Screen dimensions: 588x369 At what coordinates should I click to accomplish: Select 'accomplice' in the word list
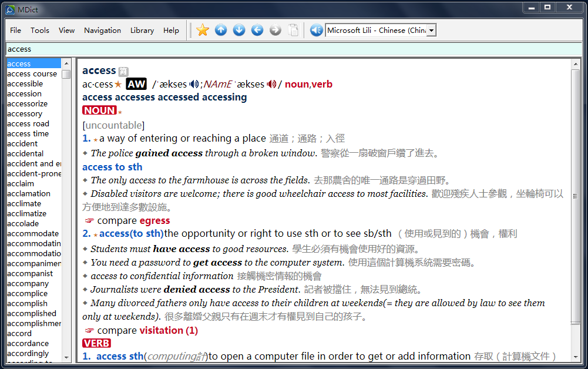[x=28, y=294]
